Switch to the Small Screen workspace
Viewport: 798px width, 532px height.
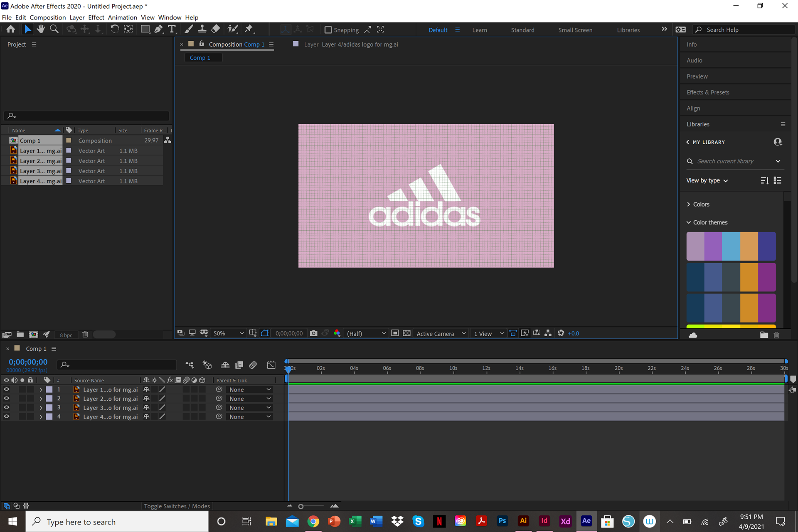click(x=575, y=30)
